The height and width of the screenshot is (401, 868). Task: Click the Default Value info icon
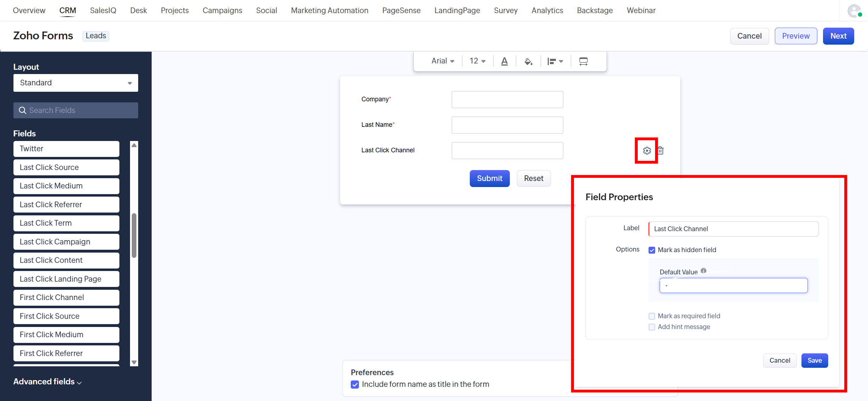coord(704,271)
